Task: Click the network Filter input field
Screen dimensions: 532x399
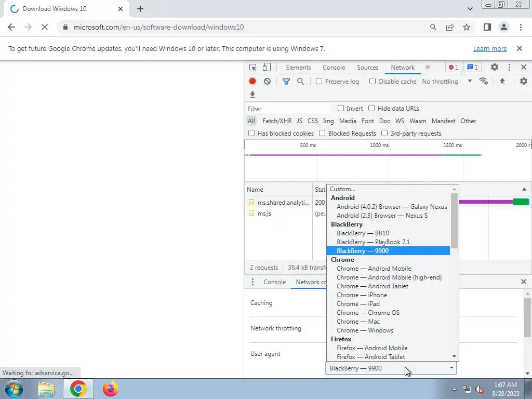Action: coord(288,109)
